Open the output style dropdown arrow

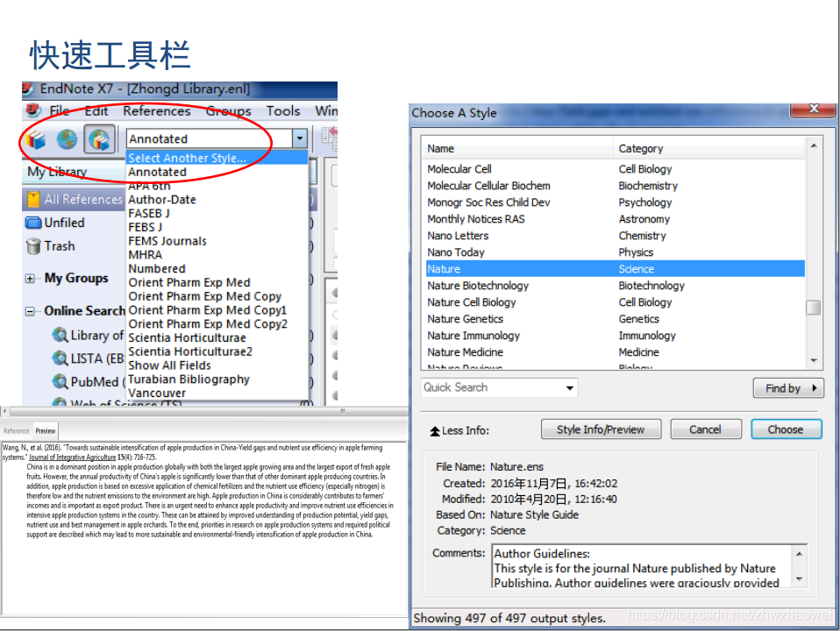pos(300,138)
